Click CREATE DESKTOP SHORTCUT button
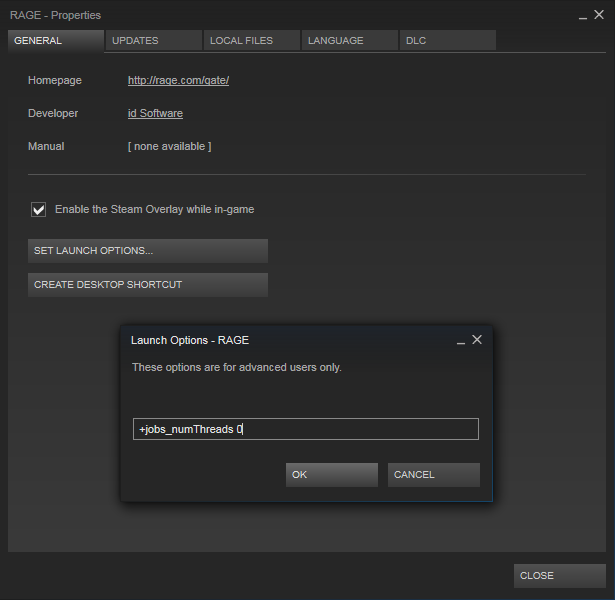This screenshot has width=615, height=600. (148, 285)
